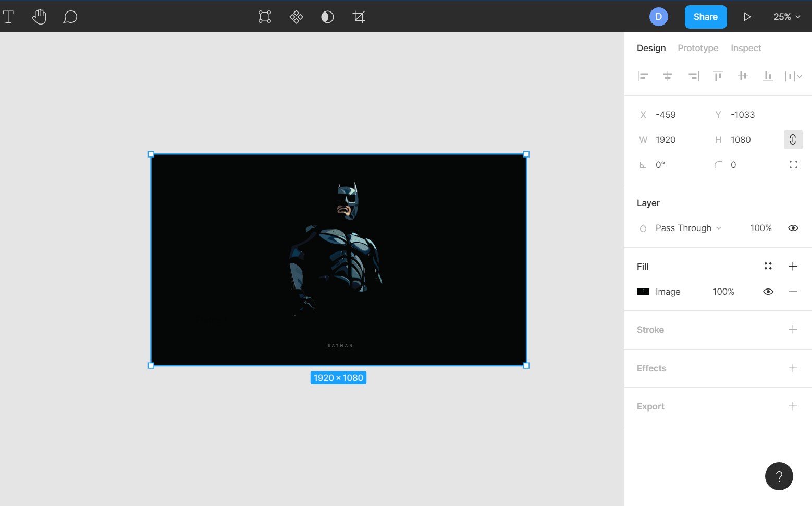Viewport: 812px width, 506px height.
Task: Click the Crop image icon
Action: click(x=359, y=17)
